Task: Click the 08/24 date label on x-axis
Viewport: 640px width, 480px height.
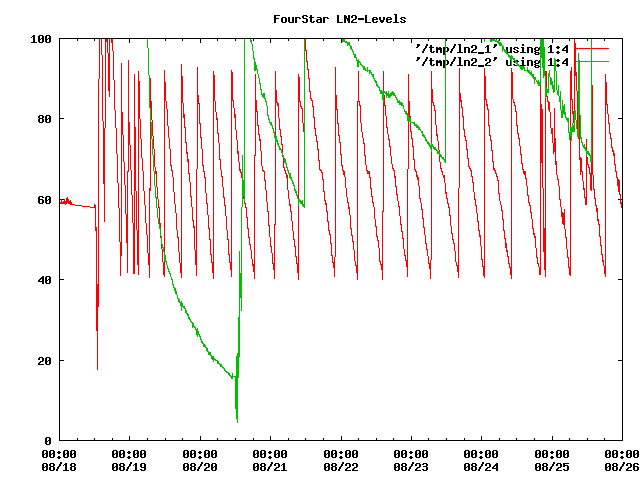Action: click(481, 466)
